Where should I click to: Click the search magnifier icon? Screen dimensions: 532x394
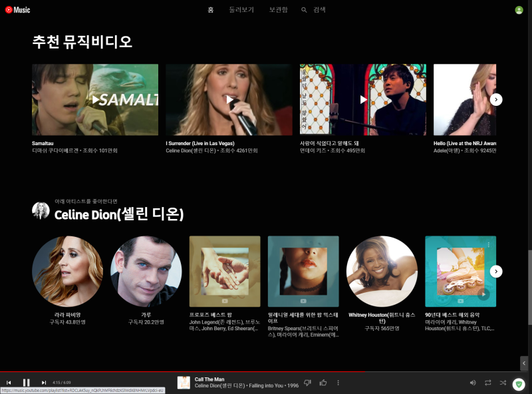(x=304, y=10)
